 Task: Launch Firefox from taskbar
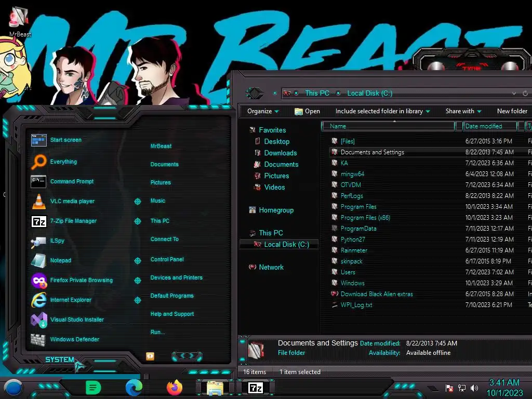(175, 388)
